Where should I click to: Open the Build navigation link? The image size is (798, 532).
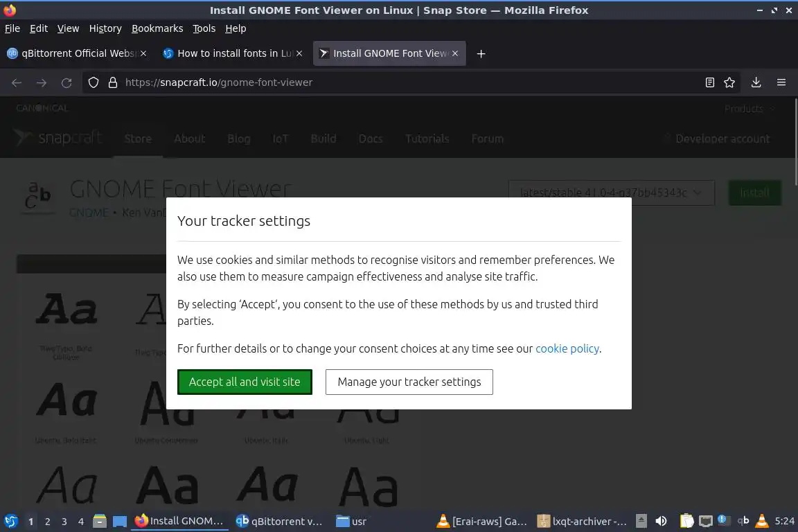[x=323, y=139]
